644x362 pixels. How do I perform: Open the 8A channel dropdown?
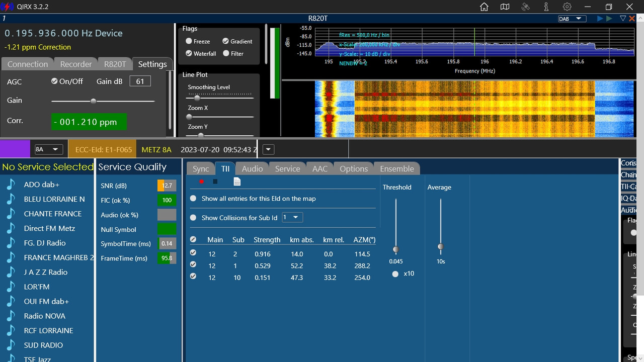coord(48,149)
